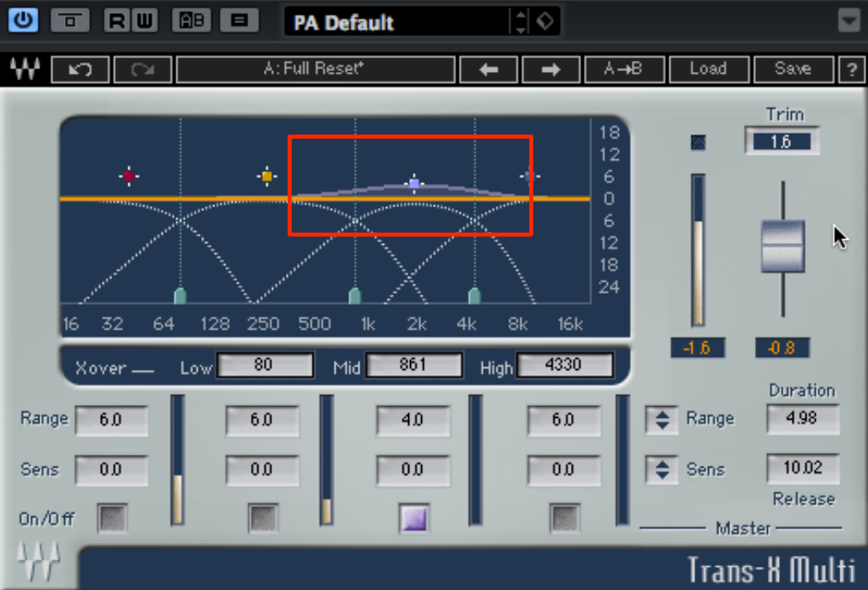Toggle the A/B comparison setting button
Viewport: 868px width, 590px height.
[x=192, y=21]
